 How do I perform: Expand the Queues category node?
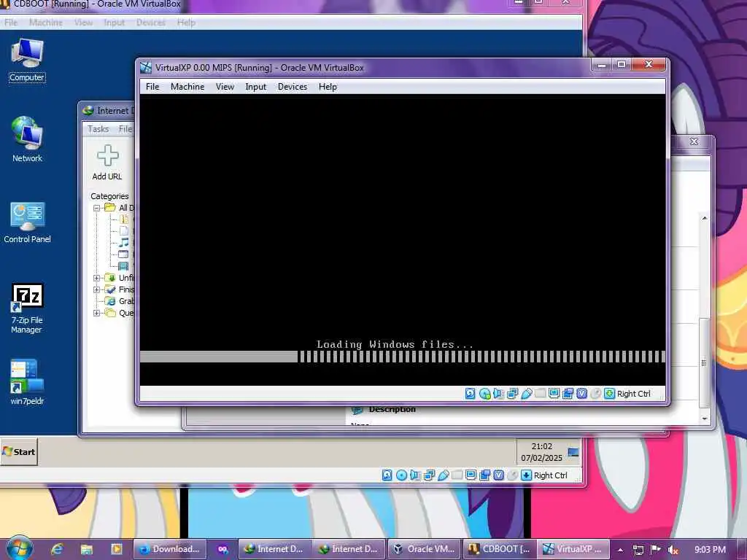97,313
